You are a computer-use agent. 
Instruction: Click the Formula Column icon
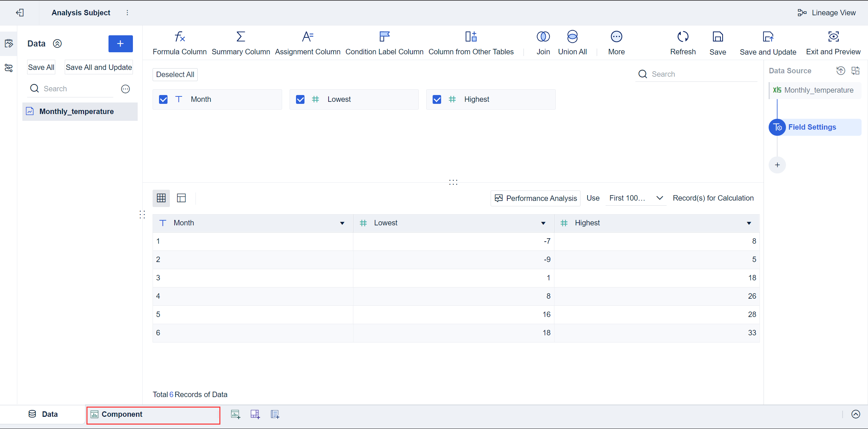179,37
